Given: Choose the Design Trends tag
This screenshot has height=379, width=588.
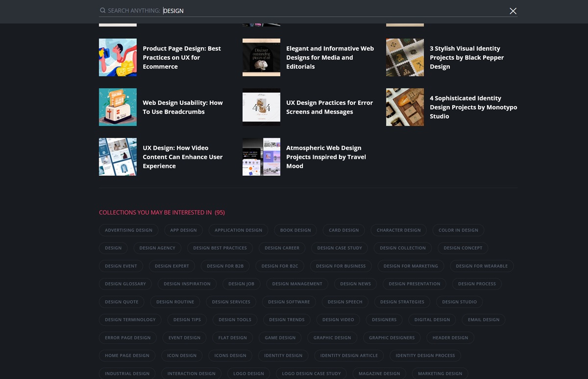Looking at the screenshot, I should pyautogui.click(x=287, y=320).
